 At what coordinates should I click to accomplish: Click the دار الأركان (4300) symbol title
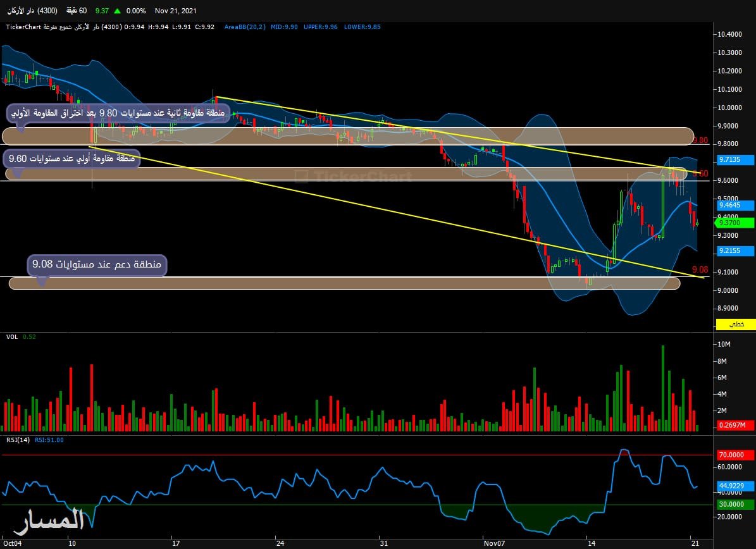[32, 11]
